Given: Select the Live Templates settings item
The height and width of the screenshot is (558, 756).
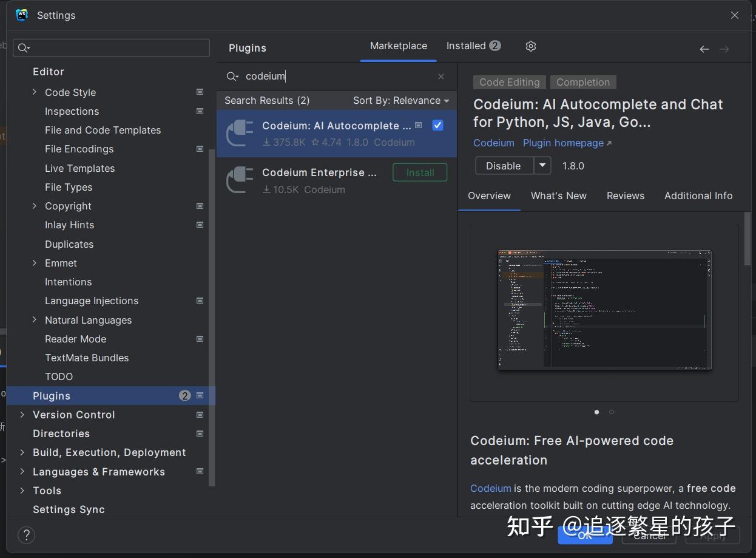Looking at the screenshot, I should tap(79, 168).
